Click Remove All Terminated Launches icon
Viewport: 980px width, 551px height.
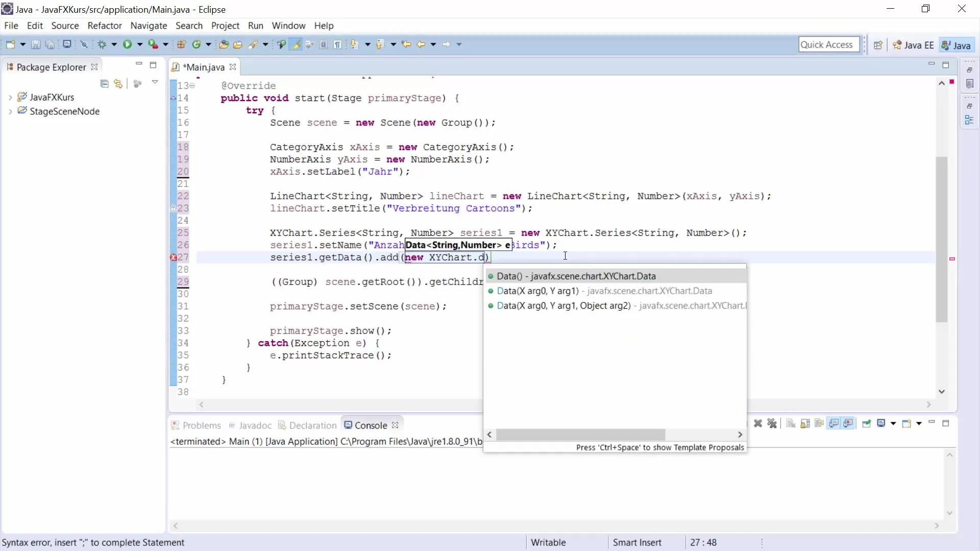point(772,423)
